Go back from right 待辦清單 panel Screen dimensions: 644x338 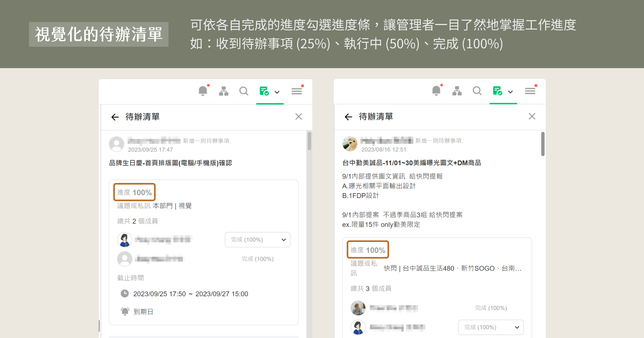point(348,117)
